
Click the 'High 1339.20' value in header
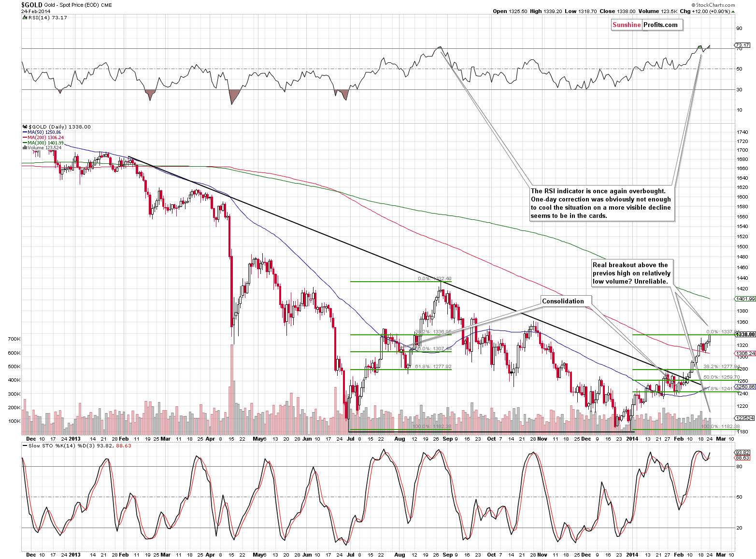coord(546,11)
